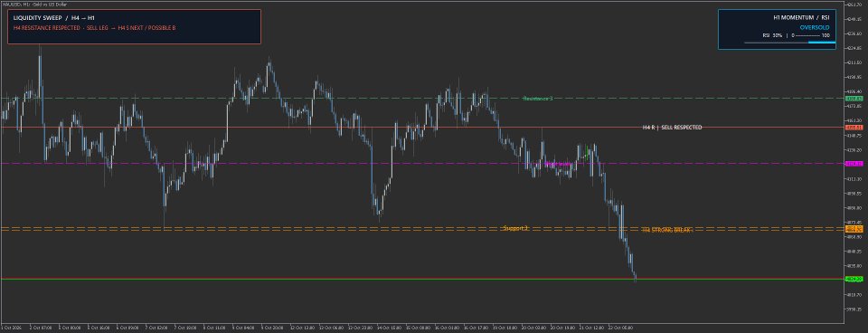Click the 14 Oct 15:00 time axis label
Image resolution: width=868 pixels, height=333 pixels.
(389, 328)
